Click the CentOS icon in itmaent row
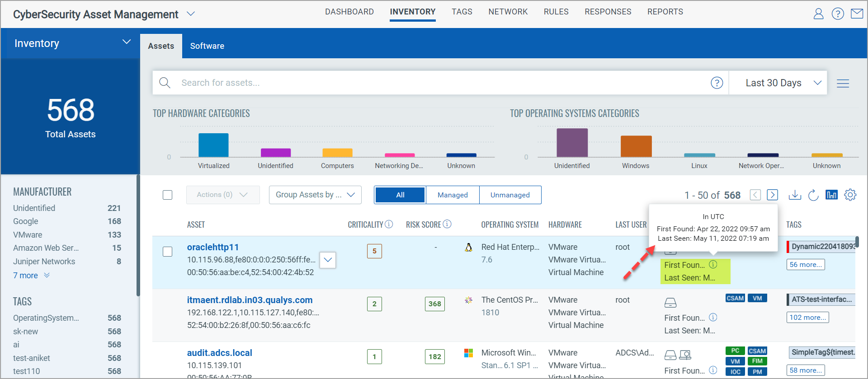The height and width of the screenshot is (379, 868). (469, 300)
